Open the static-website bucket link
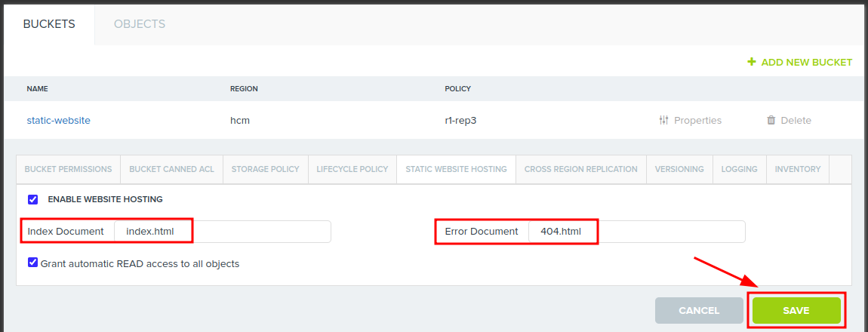Viewport: 868px width, 332px height. pyautogui.click(x=58, y=120)
